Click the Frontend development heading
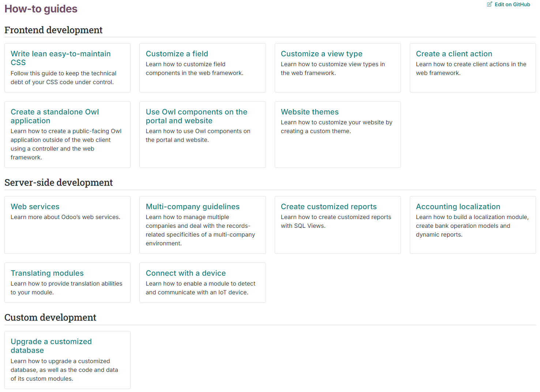 click(53, 30)
